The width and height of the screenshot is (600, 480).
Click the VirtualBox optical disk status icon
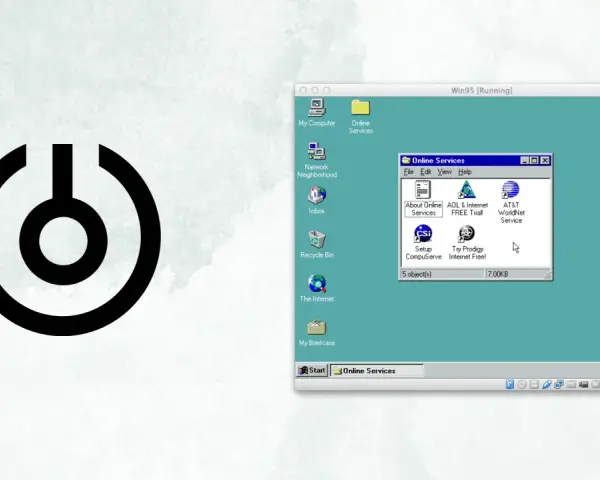[522, 384]
